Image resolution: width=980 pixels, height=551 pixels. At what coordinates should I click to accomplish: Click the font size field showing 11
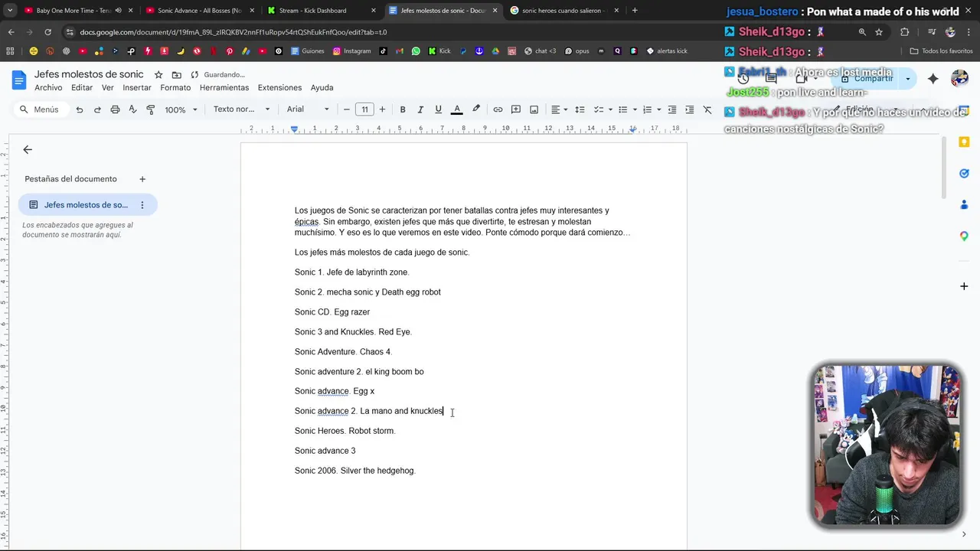coord(364,109)
